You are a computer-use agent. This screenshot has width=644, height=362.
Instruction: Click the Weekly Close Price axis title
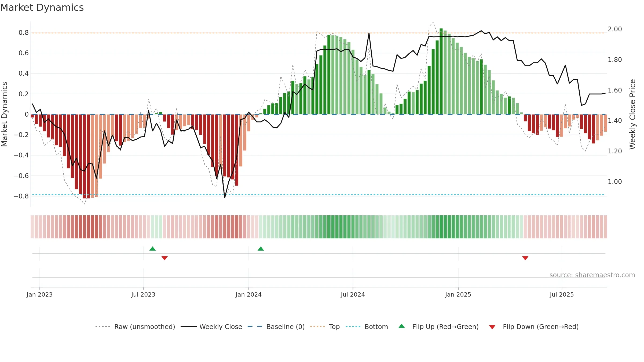click(632, 114)
